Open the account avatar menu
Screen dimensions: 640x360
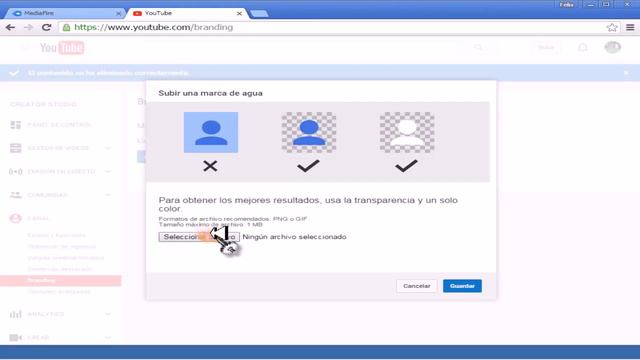pos(612,47)
